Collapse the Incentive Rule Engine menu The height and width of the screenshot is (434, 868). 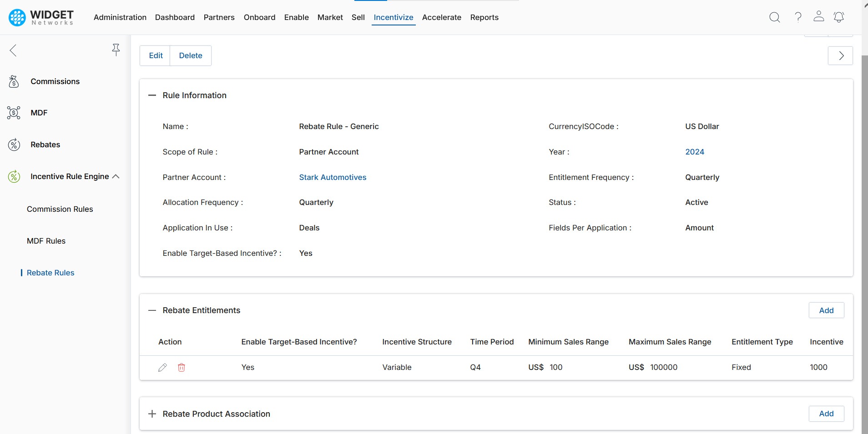pyautogui.click(x=116, y=176)
